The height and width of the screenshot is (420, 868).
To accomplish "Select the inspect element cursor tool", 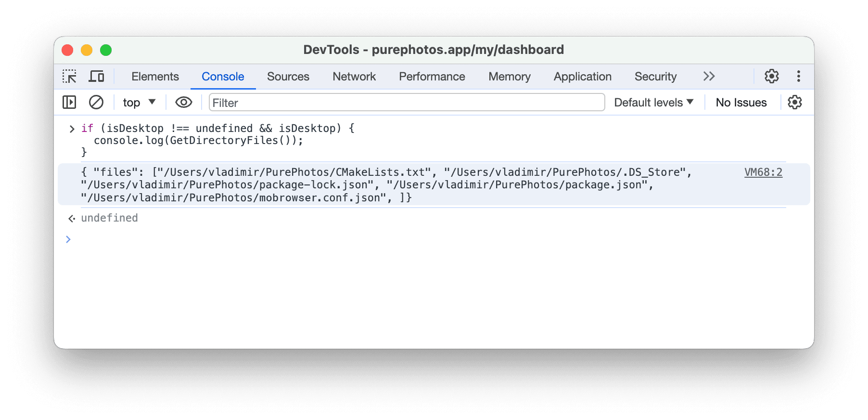I will point(70,76).
